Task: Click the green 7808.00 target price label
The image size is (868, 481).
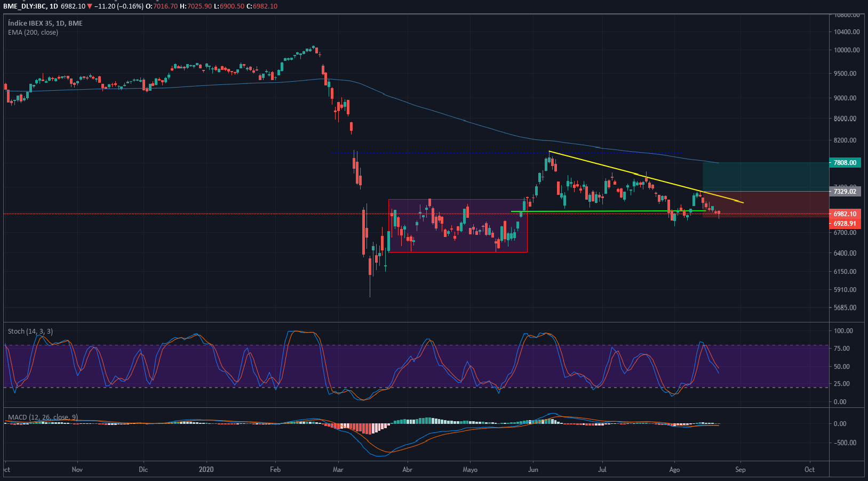Action: [845, 162]
